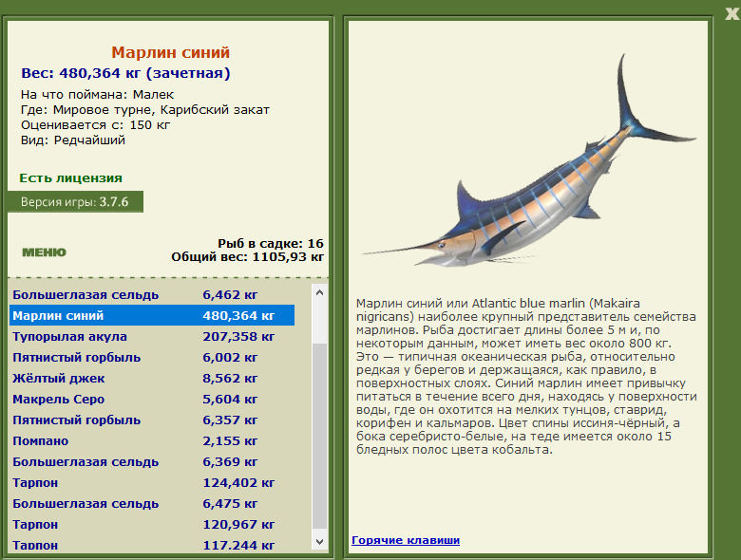Select the Марлин синий 480,364 кг row
The image size is (741, 560).
(x=152, y=315)
